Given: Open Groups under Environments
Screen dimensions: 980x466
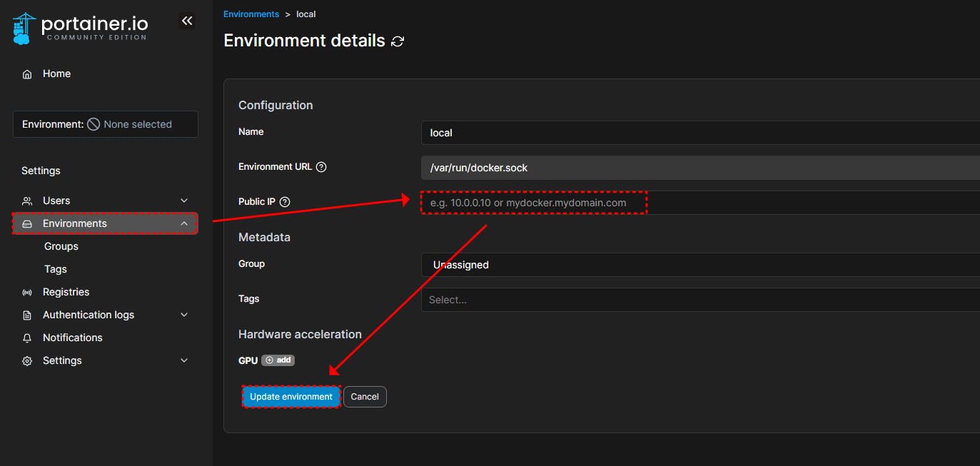Looking at the screenshot, I should point(61,247).
